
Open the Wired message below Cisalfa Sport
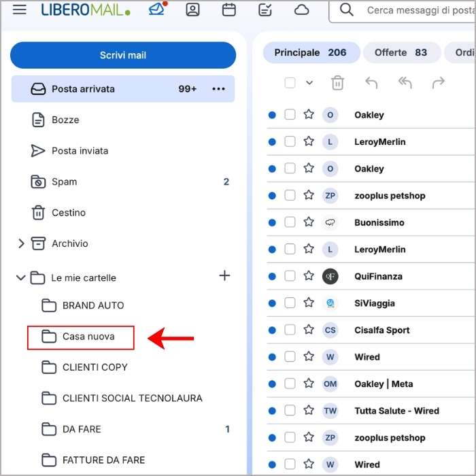(371, 357)
